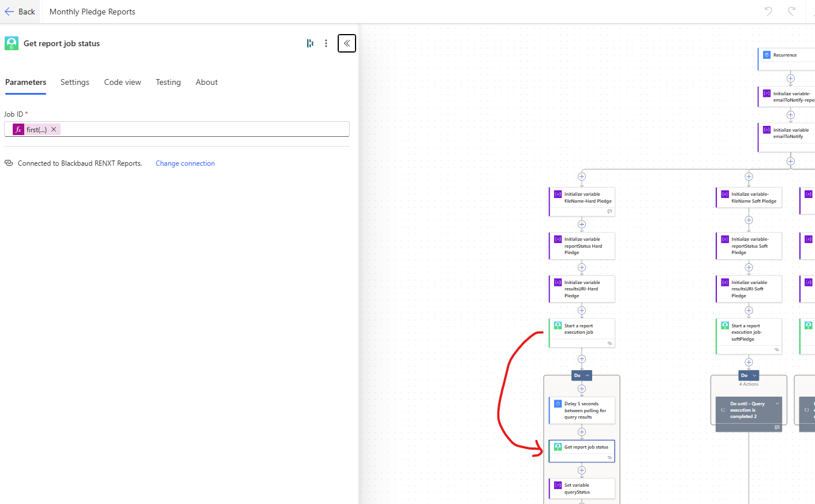Switch to the Settings tab
The image size is (815, 504).
pos(75,82)
